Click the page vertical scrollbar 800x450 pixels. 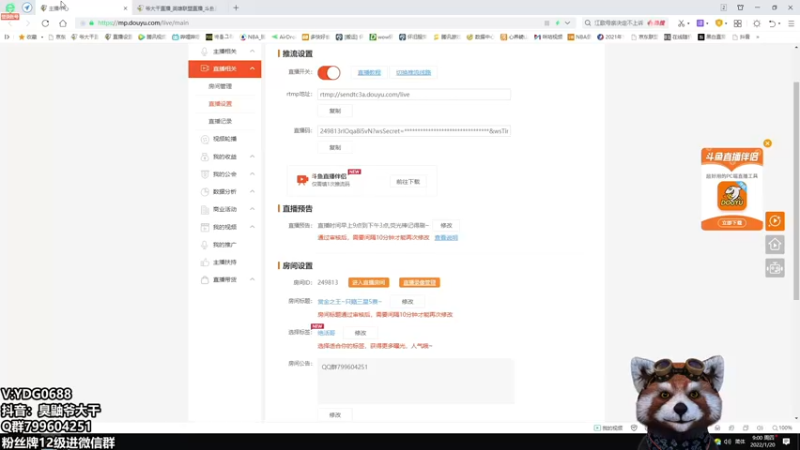point(796,190)
